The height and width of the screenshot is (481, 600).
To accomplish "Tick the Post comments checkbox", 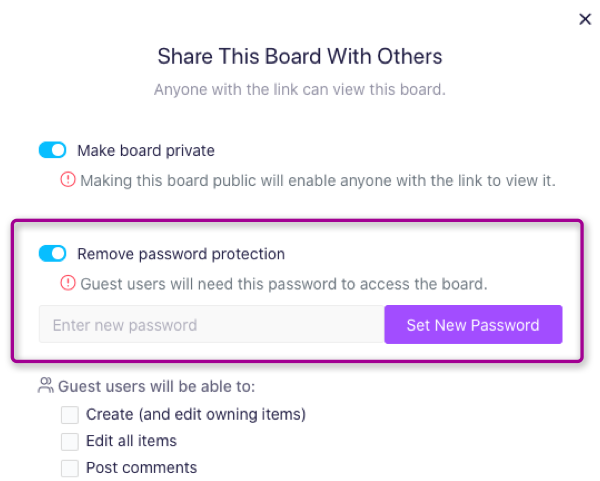I will [70, 468].
